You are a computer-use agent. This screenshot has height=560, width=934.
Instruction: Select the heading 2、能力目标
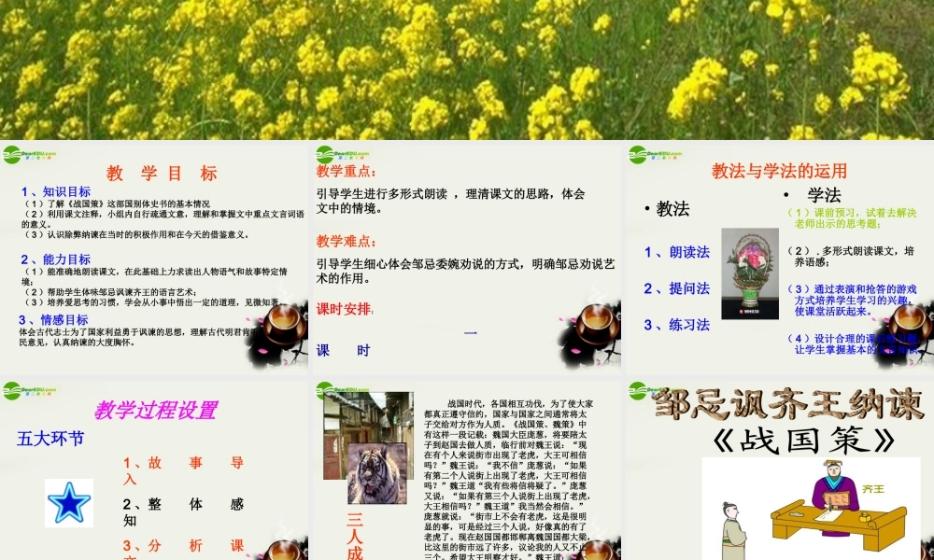(x=55, y=259)
